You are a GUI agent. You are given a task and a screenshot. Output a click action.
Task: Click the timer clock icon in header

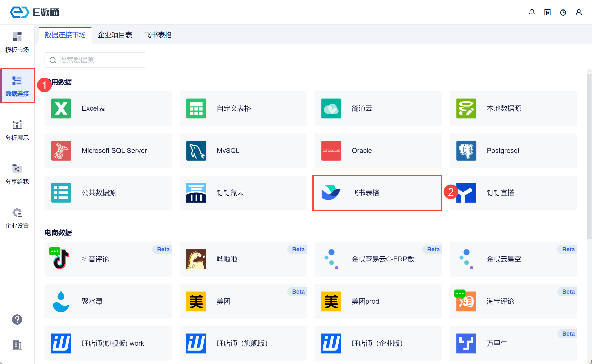click(563, 12)
